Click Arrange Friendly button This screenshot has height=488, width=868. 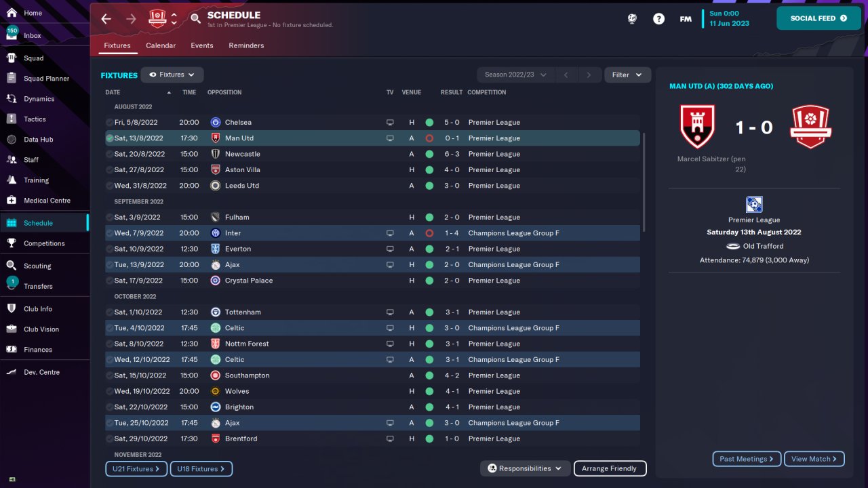pyautogui.click(x=610, y=468)
